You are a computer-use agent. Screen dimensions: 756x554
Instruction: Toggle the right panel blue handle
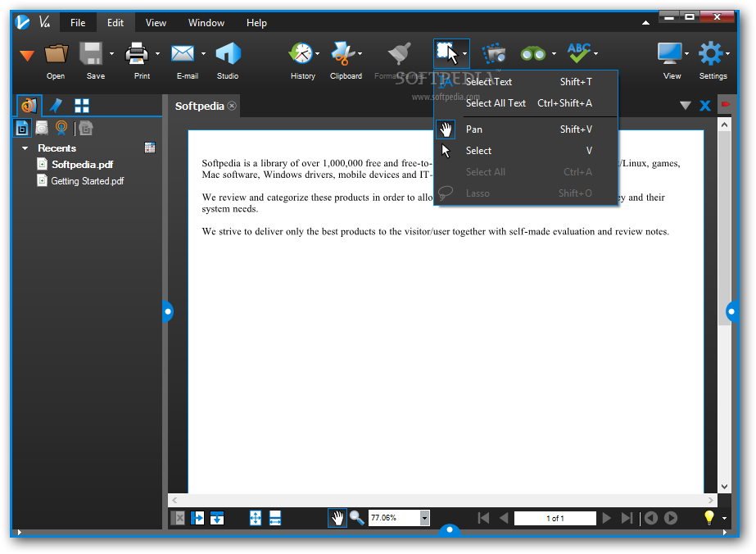(x=731, y=311)
